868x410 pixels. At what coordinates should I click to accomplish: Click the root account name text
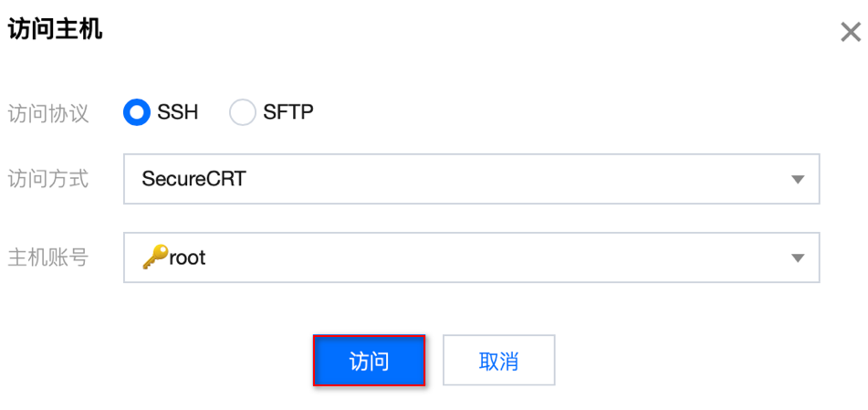click(188, 258)
